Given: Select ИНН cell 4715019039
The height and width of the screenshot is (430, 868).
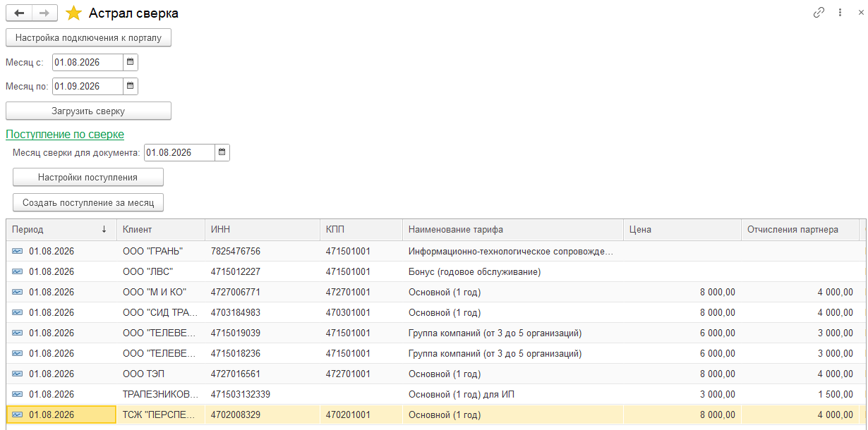Looking at the screenshot, I should tap(263, 333).
